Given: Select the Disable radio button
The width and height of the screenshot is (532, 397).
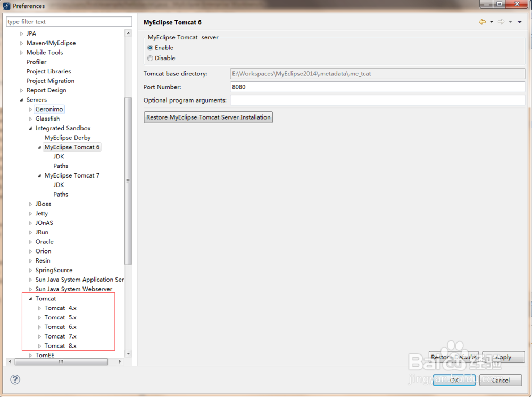Looking at the screenshot, I should [x=150, y=58].
